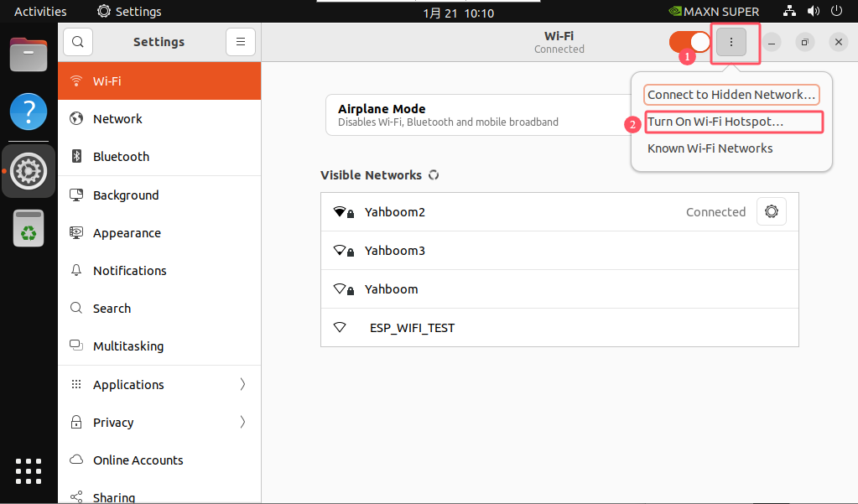Click the Bluetooth icon in the sidebar
Image resolution: width=858 pixels, height=504 pixels.
point(76,157)
